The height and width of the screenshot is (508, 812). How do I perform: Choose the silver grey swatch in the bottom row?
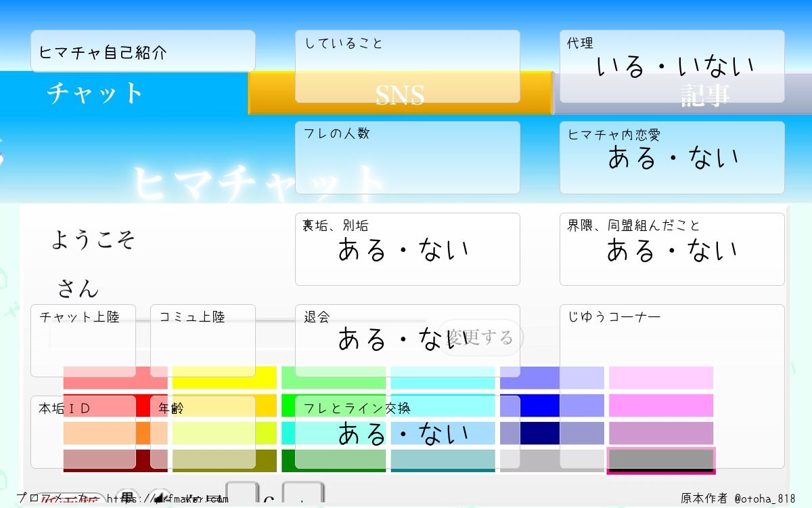[x=552, y=461]
